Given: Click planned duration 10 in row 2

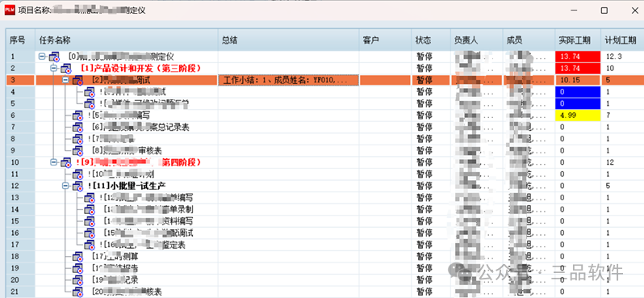Looking at the screenshot, I should point(621,69).
